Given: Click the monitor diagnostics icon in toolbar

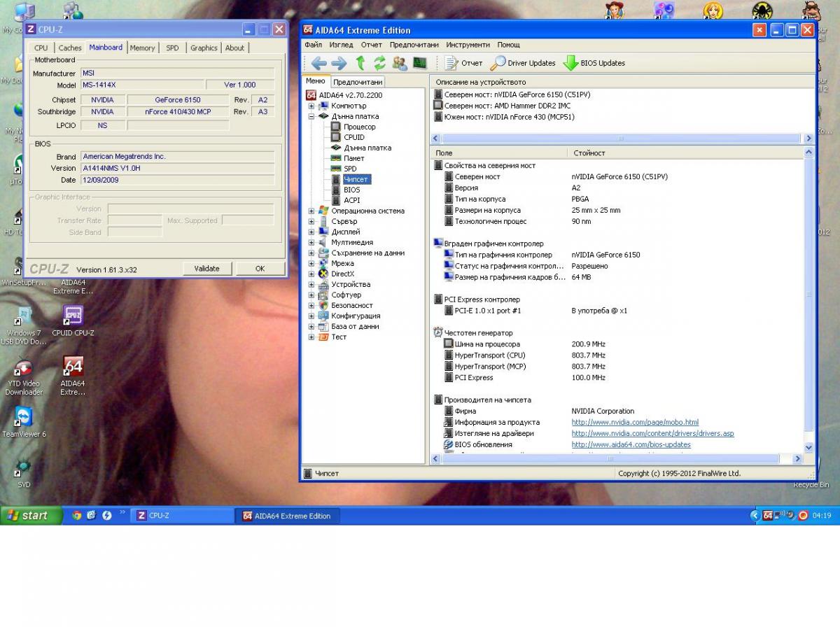Looking at the screenshot, I should point(420,63).
